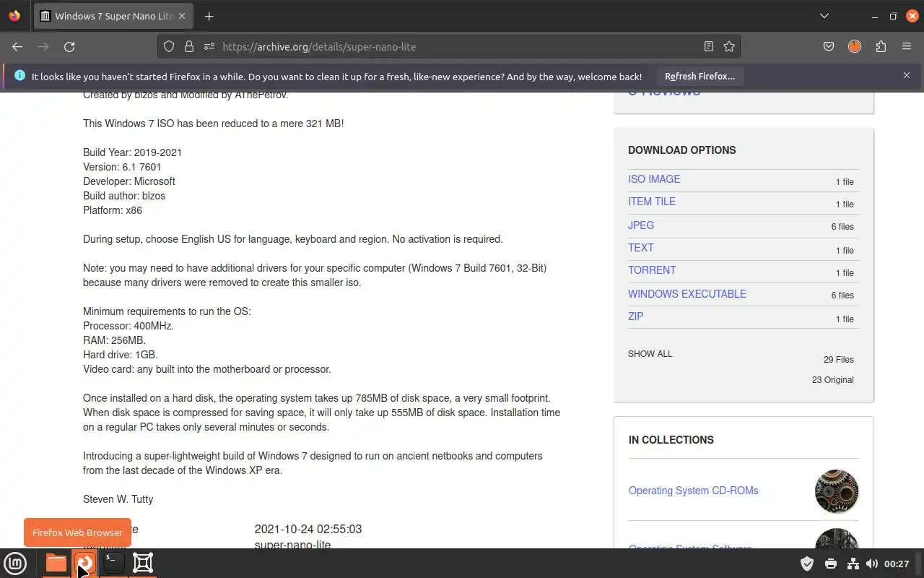Click the upload date 2021-10-24 02:55:03
This screenshot has height=578, width=924.
pos(308,530)
